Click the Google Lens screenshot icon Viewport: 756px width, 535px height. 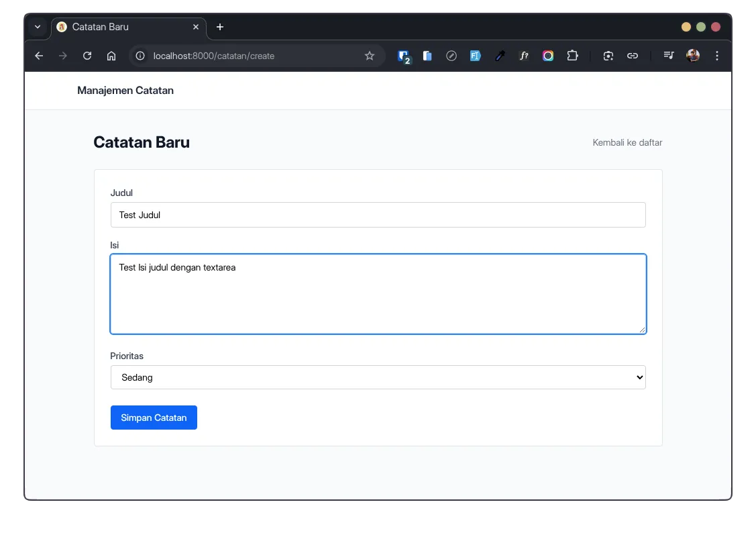click(x=608, y=56)
